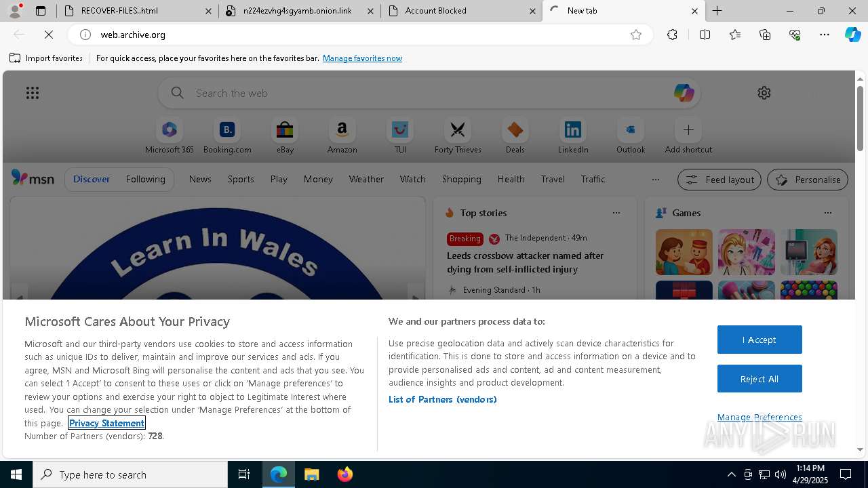Open Extensions puzzle icon

click(x=672, y=35)
